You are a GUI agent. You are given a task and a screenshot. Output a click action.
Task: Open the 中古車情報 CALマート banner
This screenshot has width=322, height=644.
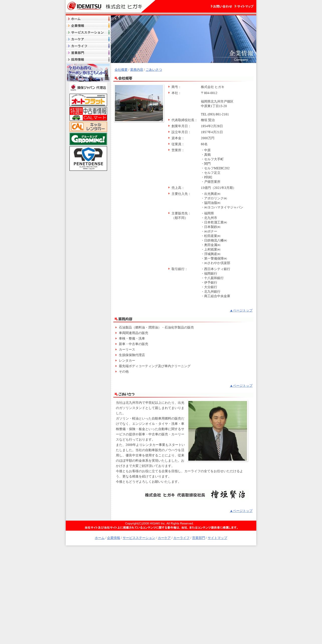pos(88,114)
